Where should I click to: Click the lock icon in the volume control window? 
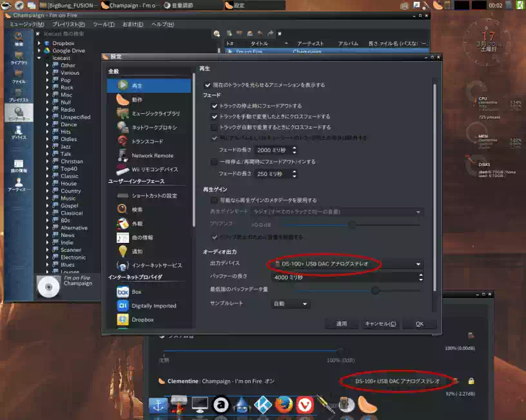471,381
